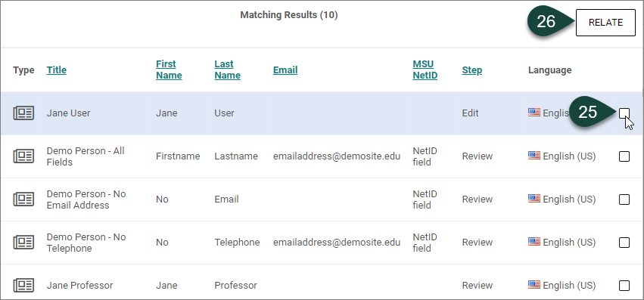Click the type icon for Demo Person - All Fields
The height and width of the screenshot is (300, 644).
tap(23, 156)
